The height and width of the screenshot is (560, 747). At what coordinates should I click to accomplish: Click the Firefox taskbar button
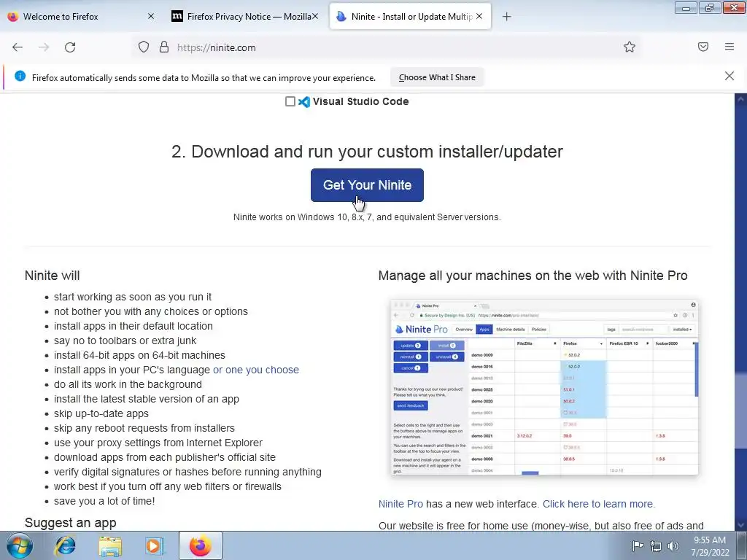[201, 545]
